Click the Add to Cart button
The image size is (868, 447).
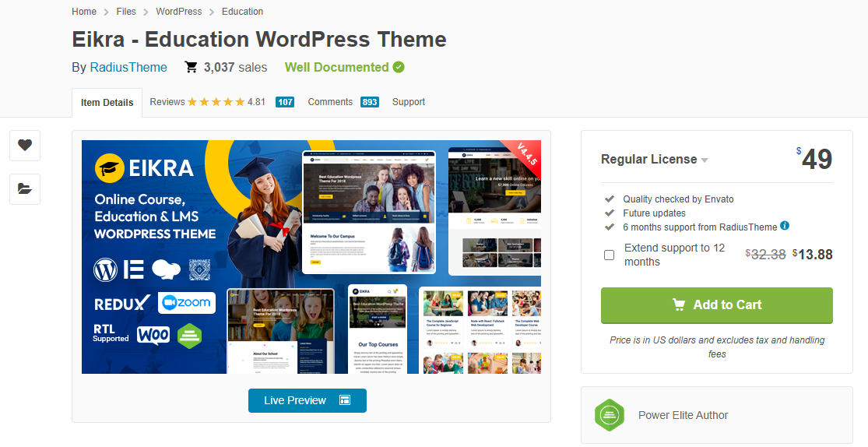[717, 305]
